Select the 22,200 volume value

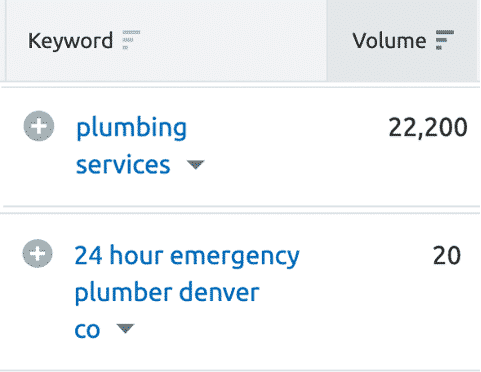click(x=428, y=127)
